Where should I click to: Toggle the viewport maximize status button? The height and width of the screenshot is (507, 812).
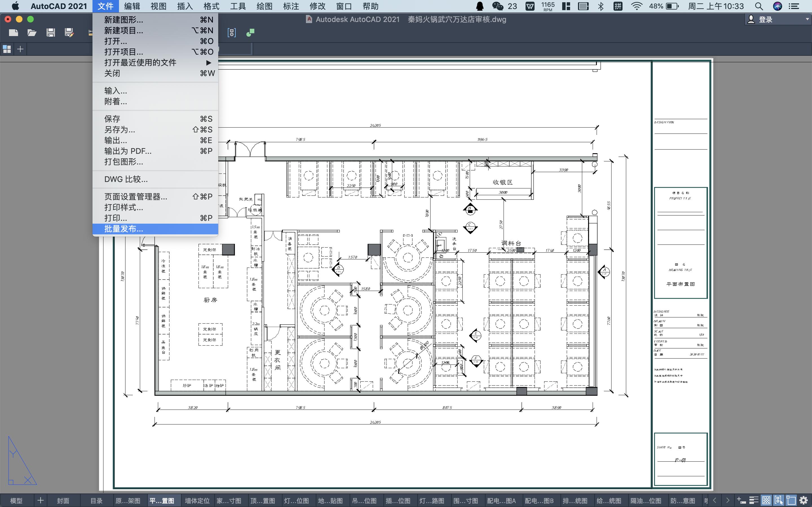(x=791, y=500)
